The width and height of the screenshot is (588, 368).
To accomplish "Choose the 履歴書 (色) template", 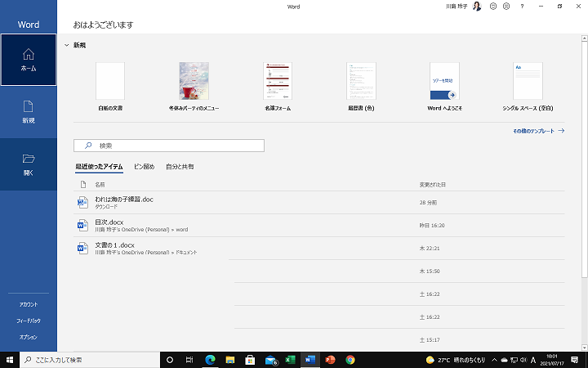I will click(x=361, y=87).
